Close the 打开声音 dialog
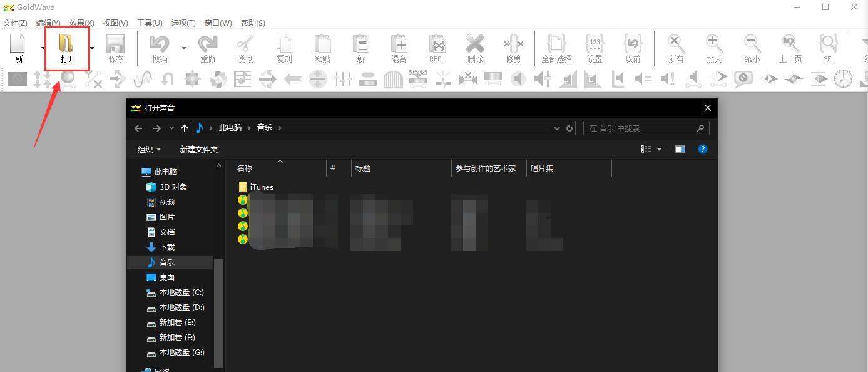This screenshot has width=868, height=372. [707, 108]
